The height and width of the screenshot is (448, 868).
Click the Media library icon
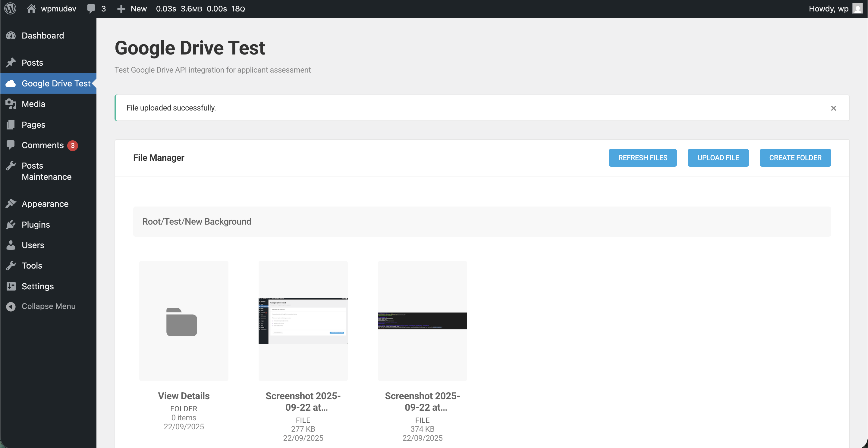coord(11,104)
